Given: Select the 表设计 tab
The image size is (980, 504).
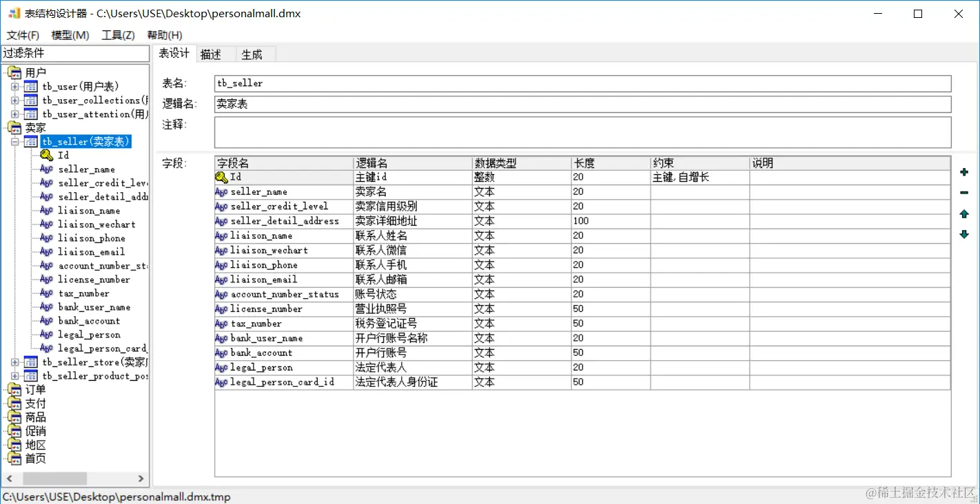Looking at the screenshot, I should point(174,53).
